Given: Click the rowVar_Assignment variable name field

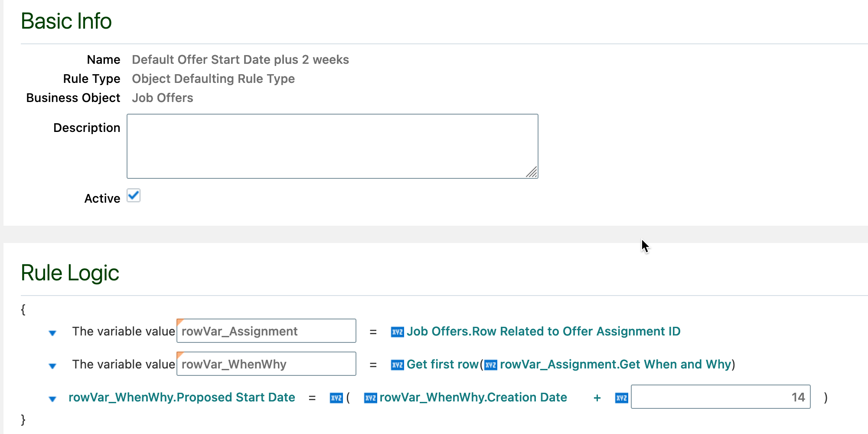Looking at the screenshot, I should (266, 331).
